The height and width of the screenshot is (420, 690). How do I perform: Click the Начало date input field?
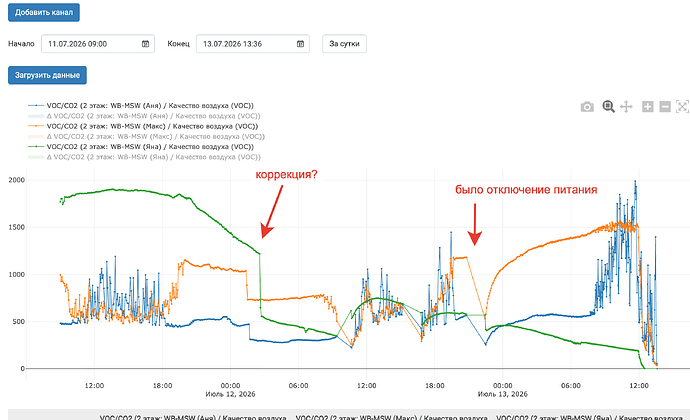coord(98,44)
